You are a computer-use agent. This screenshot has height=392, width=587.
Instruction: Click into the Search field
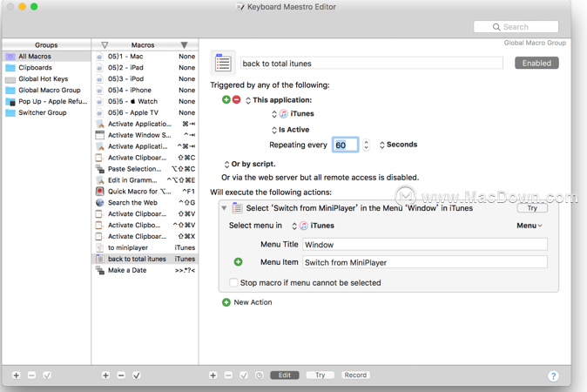pyautogui.click(x=516, y=27)
